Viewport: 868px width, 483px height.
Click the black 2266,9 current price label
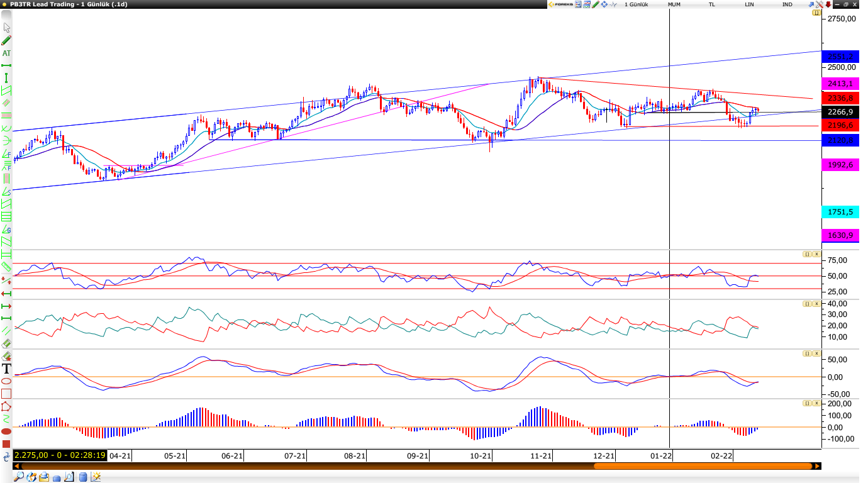840,112
